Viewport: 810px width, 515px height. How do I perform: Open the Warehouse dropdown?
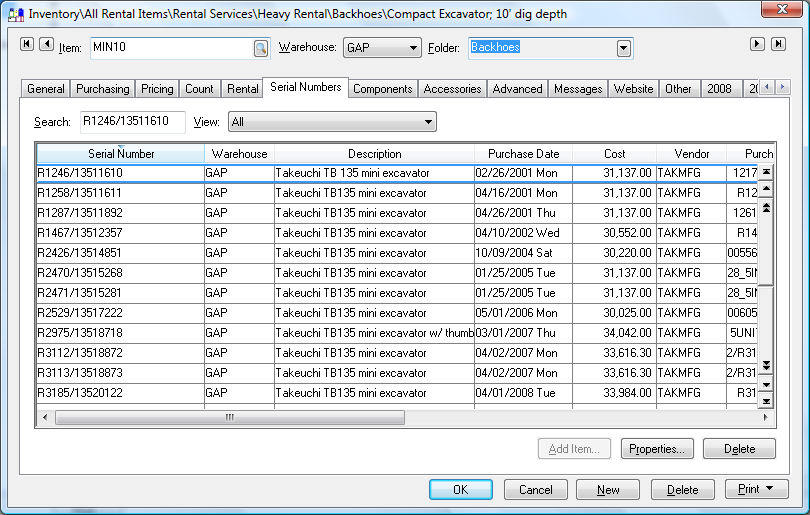click(413, 48)
